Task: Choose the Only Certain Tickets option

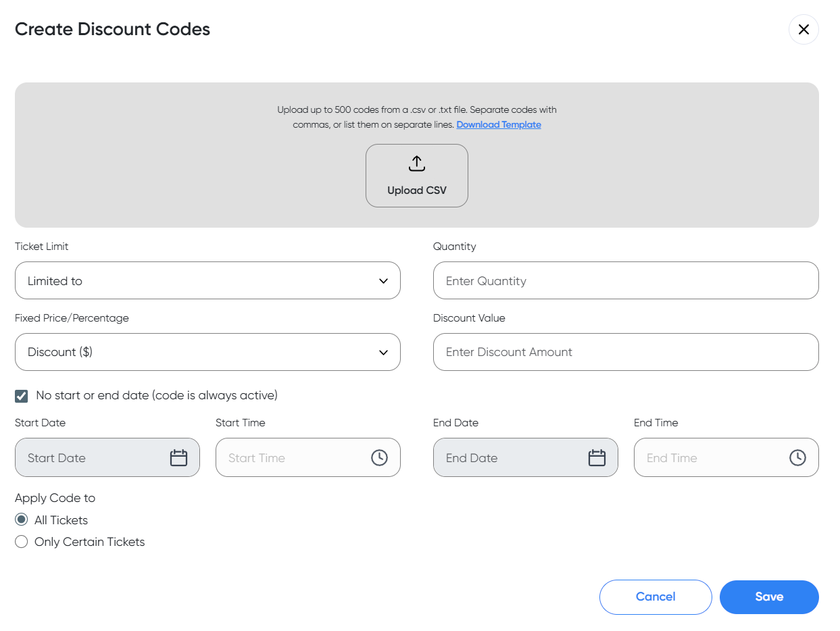Action: tap(22, 542)
